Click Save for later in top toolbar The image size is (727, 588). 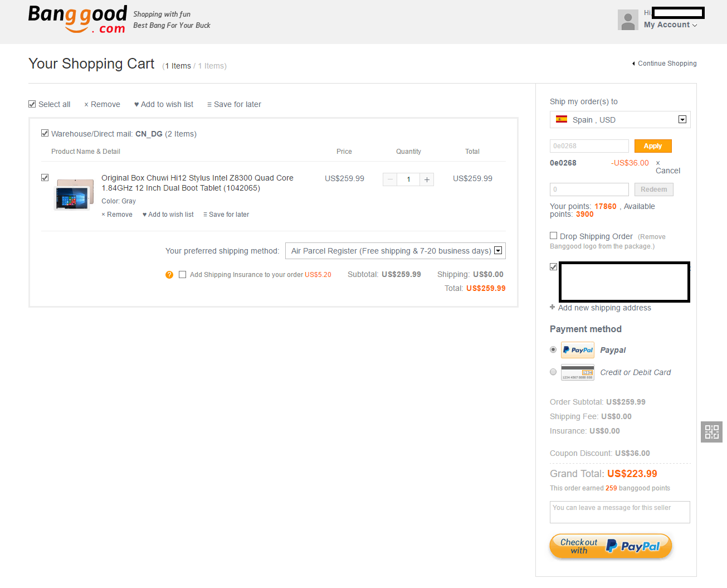click(234, 104)
